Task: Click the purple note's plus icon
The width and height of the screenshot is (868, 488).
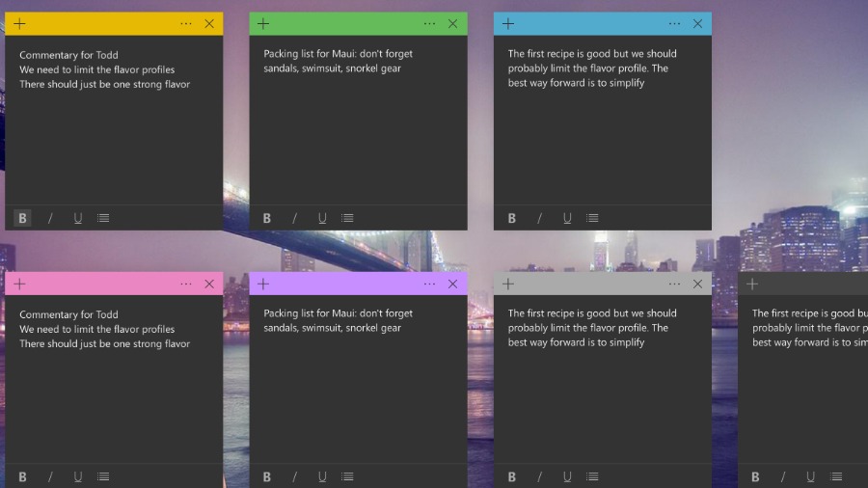Action: 263,284
